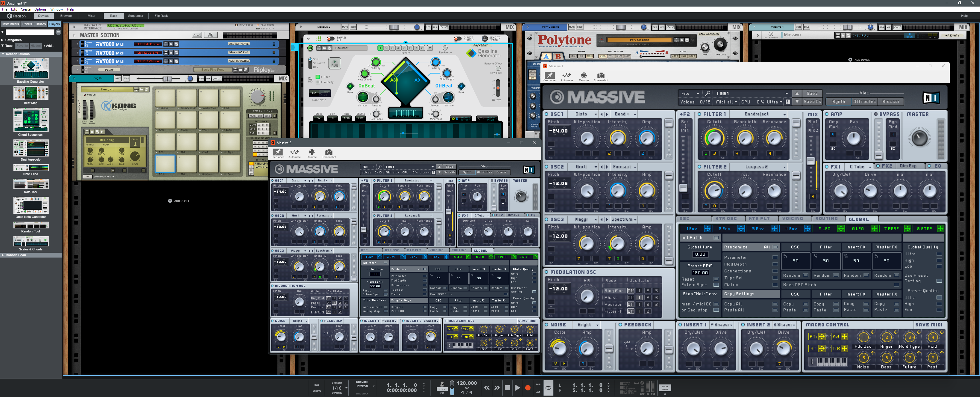Click Flip Rack button
The height and width of the screenshot is (397, 980).
(161, 16)
